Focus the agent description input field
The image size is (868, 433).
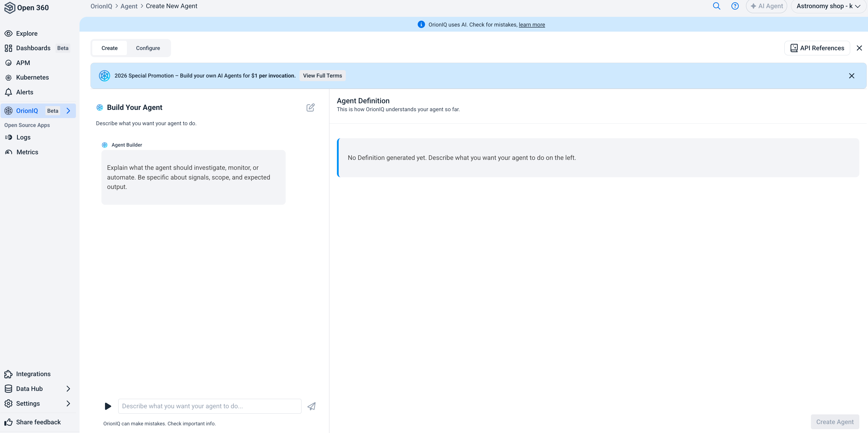click(x=209, y=406)
